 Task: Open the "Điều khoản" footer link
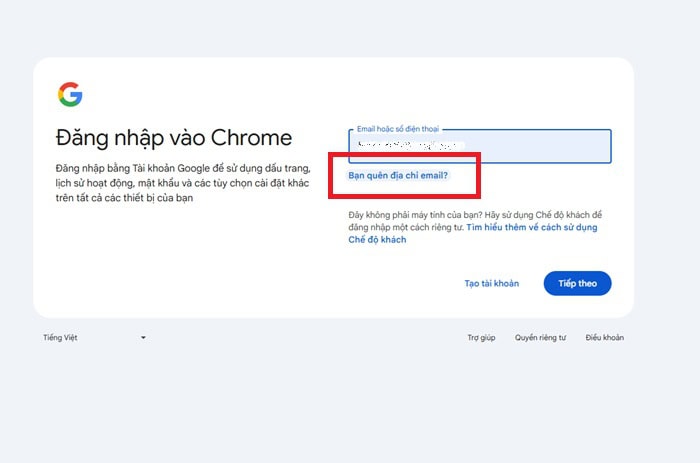click(x=604, y=338)
